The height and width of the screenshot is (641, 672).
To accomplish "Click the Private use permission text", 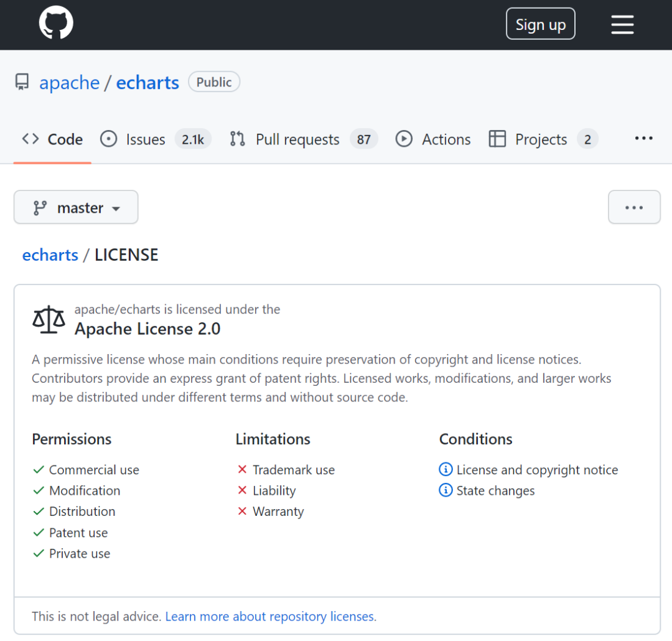I will coord(80,553).
